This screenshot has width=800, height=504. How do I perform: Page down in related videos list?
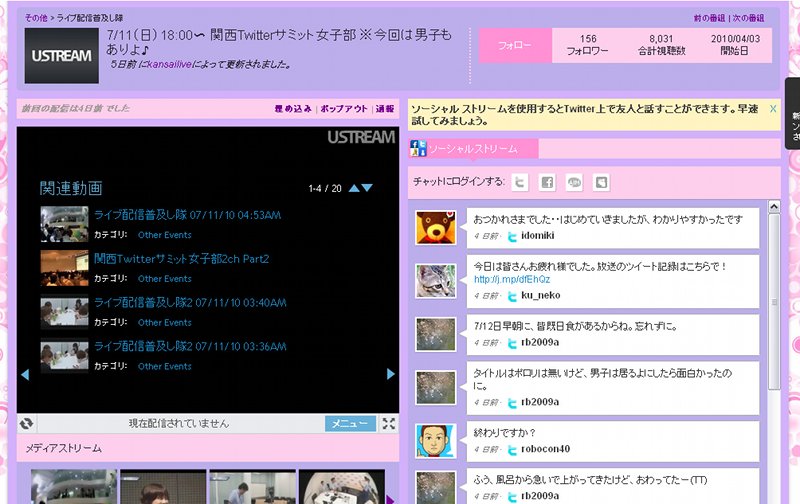click(368, 188)
